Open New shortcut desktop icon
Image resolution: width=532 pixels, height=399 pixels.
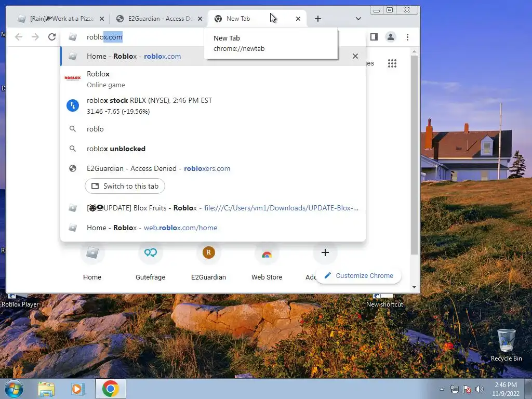[384, 301]
